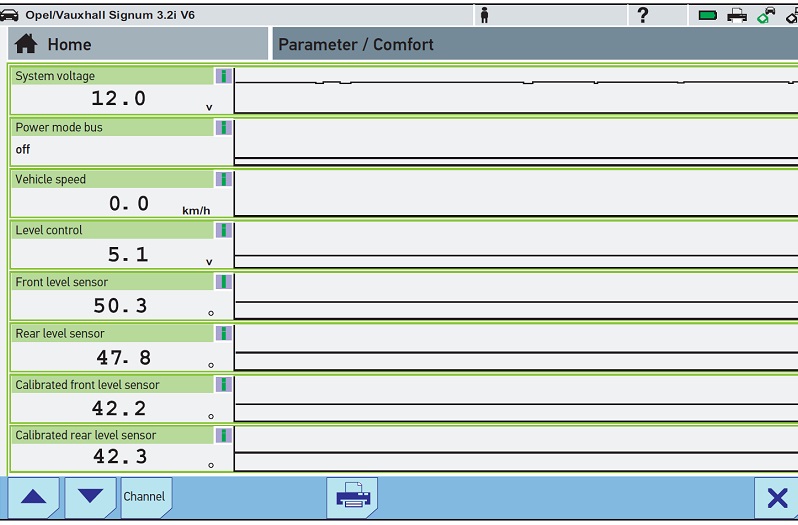Select the Level control parameter row
This screenshot has width=798, height=525.
pyautogui.click(x=120, y=244)
